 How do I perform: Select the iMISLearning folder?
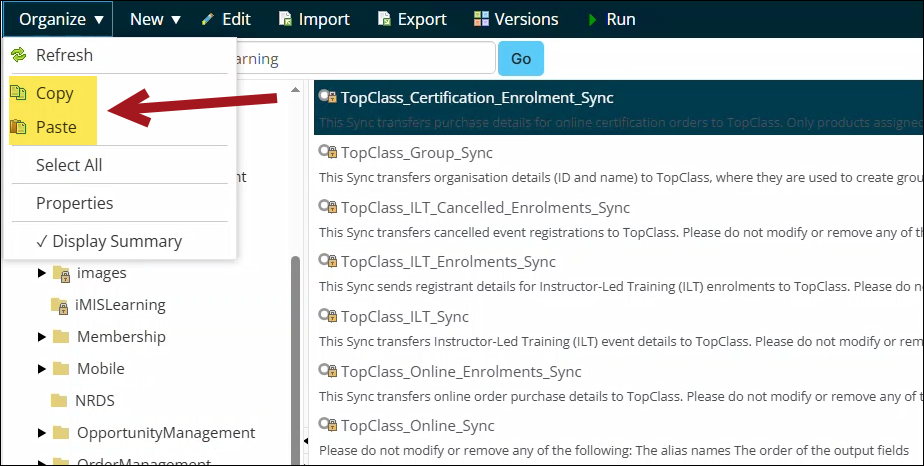tap(120, 305)
